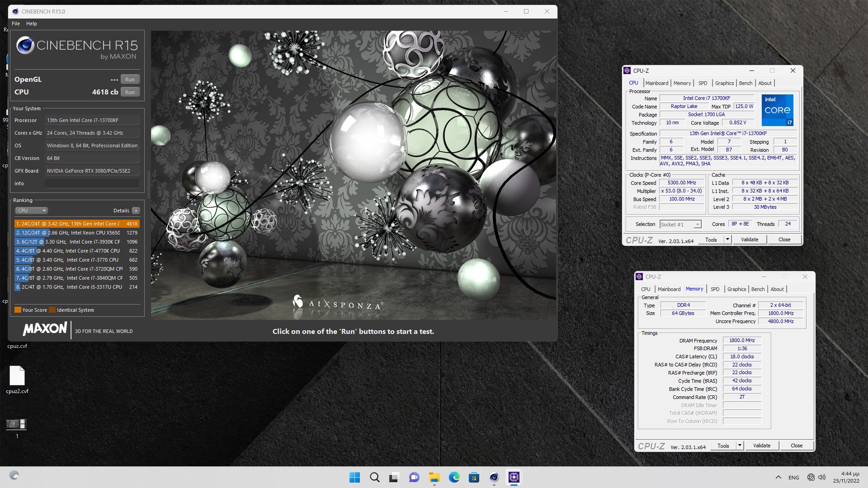Open Mainboard tab in lower CPU-Z window
The image size is (868, 488).
669,289
